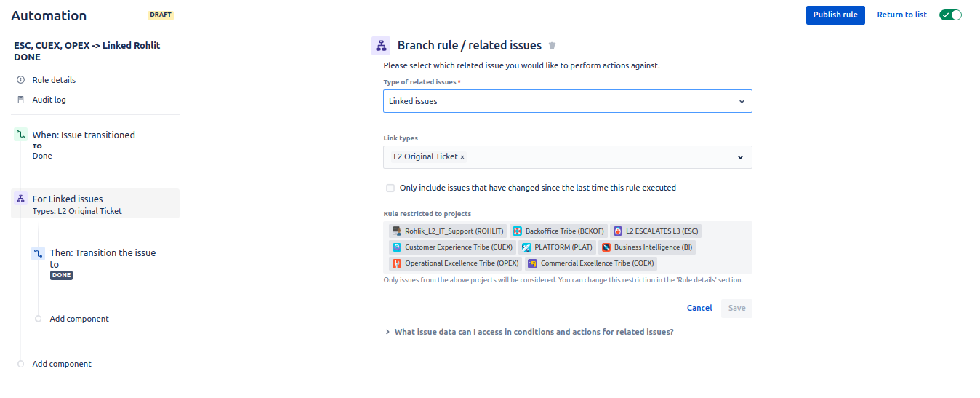This screenshot has width=980, height=398.
Task: Click the Commercial Excellence Tribe (COEX) tag
Action: click(x=590, y=263)
